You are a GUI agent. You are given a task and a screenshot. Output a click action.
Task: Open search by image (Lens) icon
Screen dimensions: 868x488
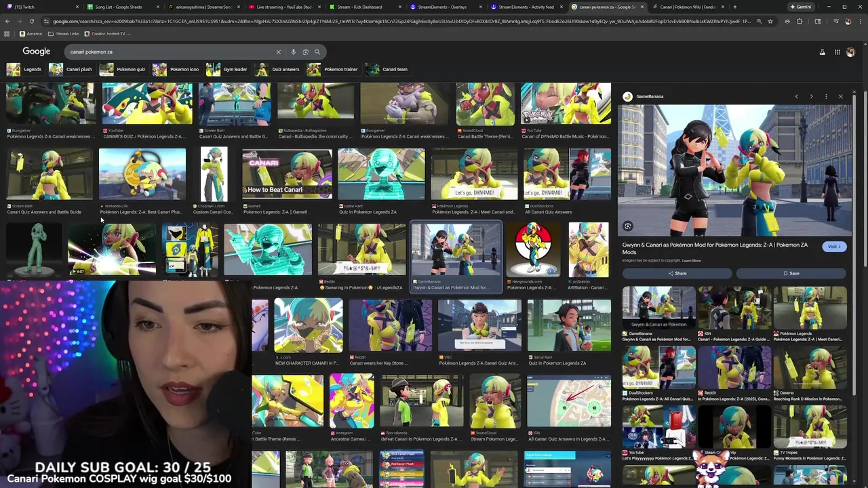tap(305, 52)
